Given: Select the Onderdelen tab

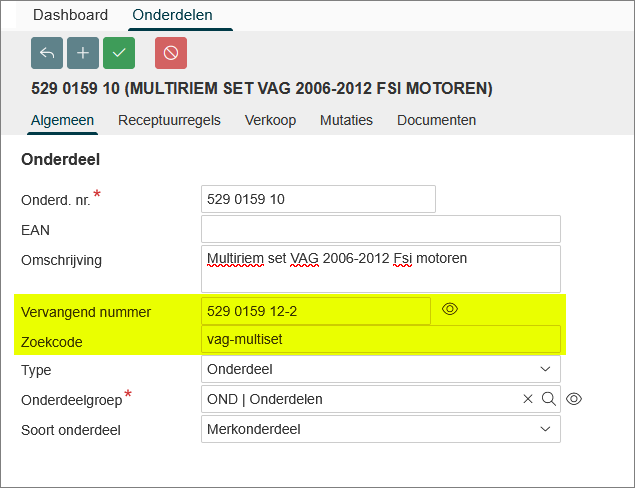Looking at the screenshot, I should 173,15.
